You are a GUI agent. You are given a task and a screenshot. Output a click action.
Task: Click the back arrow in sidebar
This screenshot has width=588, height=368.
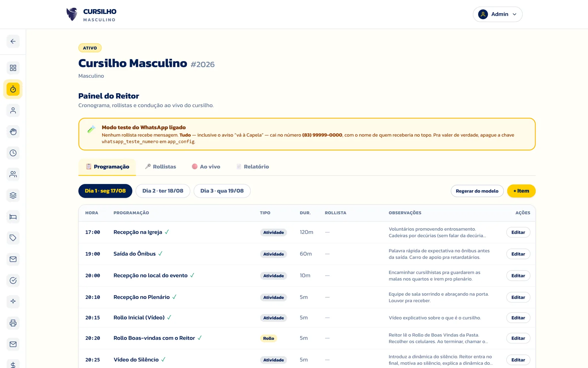point(13,41)
